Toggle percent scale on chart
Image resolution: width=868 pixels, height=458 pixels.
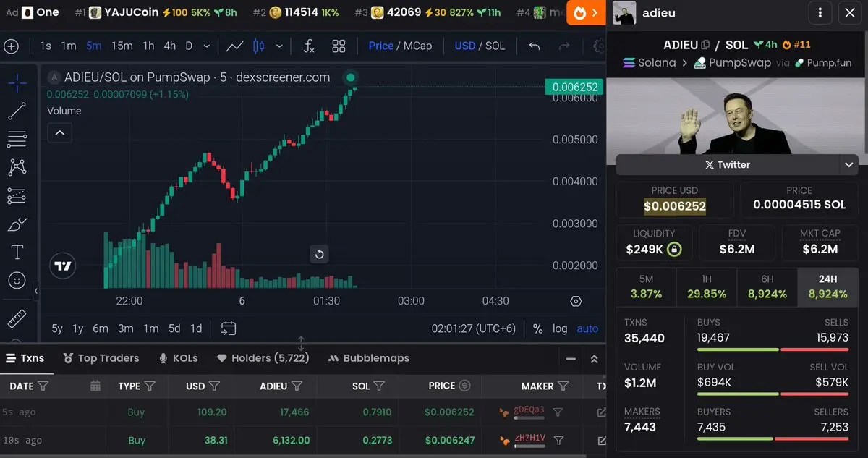point(537,328)
